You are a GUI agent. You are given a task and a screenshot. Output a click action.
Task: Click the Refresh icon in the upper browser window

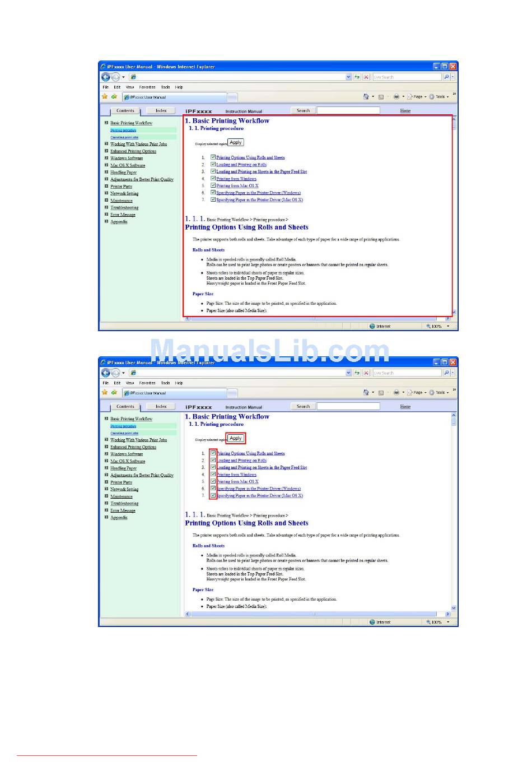click(x=357, y=77)
